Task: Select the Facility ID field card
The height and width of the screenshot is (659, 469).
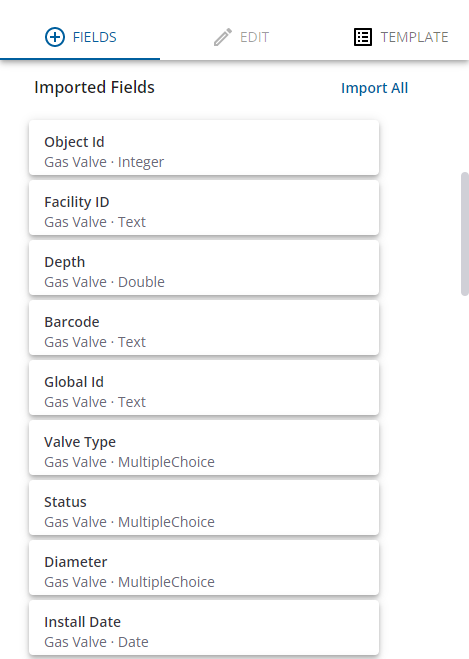Action: [x=204, y=208]
